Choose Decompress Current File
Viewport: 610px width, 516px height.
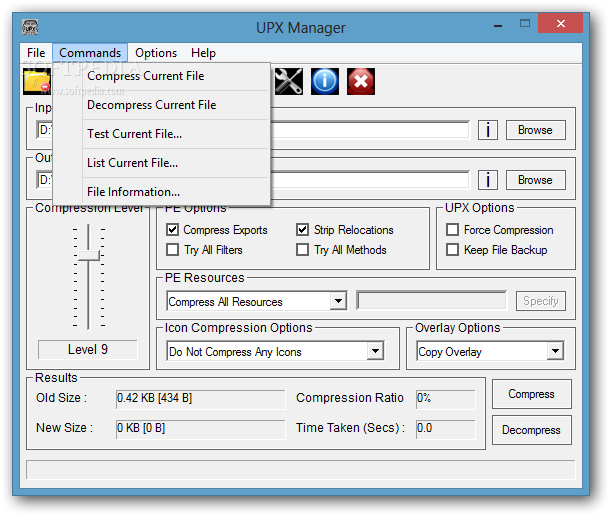click(x=161, y=105)
